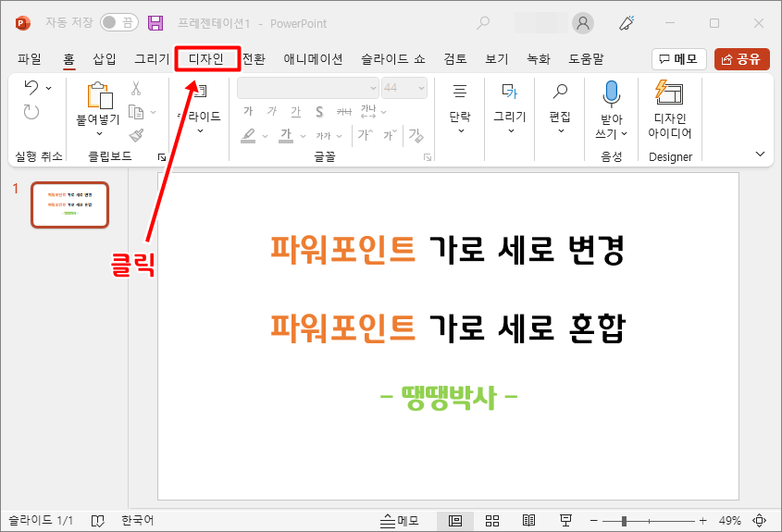Switch to the 전환 tab
The image size is (782, 532).
tap(254, 59)
